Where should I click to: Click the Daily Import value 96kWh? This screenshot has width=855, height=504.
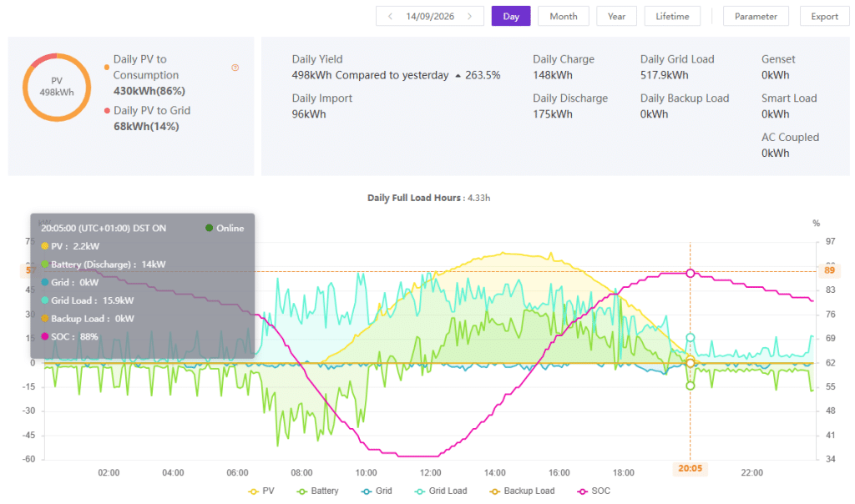coord(309,114)
